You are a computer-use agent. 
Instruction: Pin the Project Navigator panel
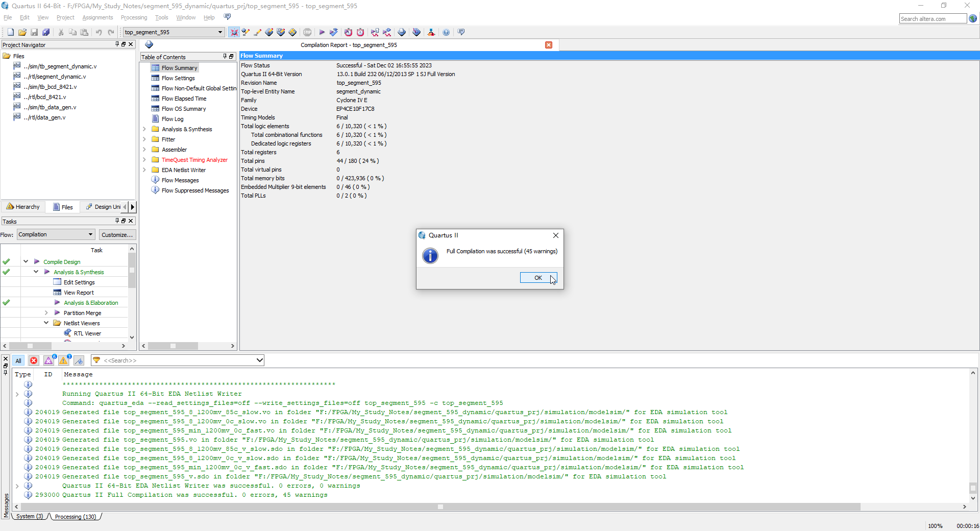click(117, 44)
